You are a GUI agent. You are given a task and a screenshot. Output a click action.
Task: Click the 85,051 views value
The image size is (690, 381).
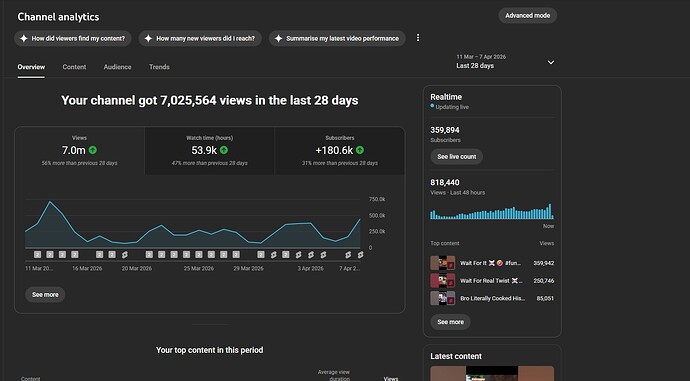pos(545,298)
